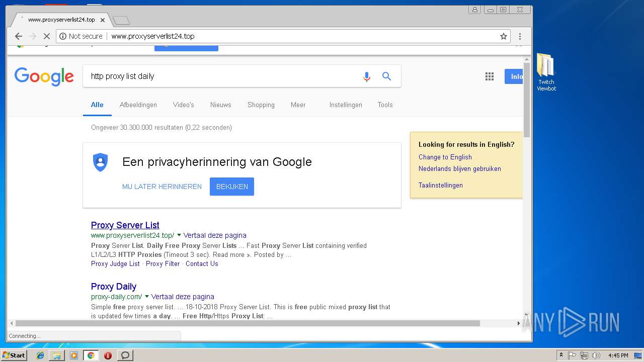The width and height of the screenshot is (644, 362).
Task: Click MIJ LATER HERINNEREN
Action: (x=162, y=187)
